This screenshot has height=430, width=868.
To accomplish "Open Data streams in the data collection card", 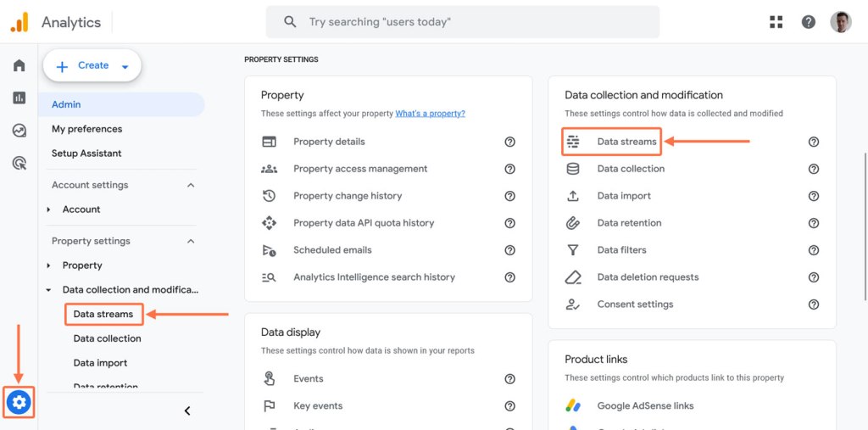I will [x=626, y=142].
